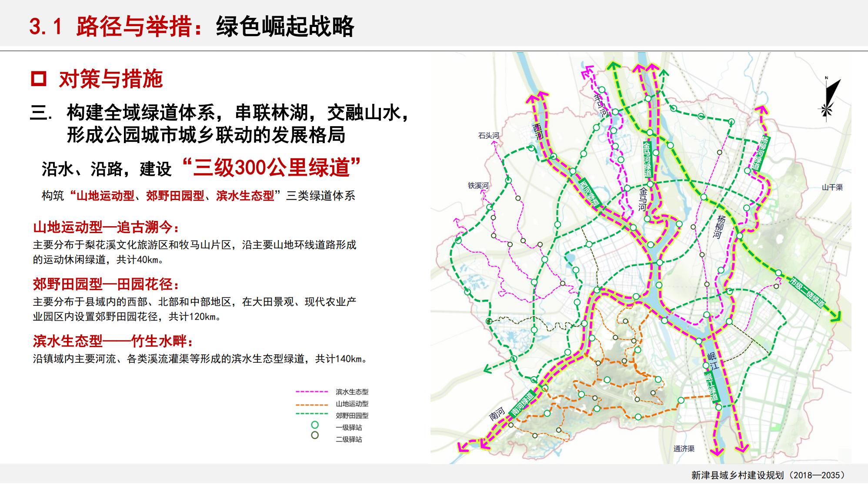Click the 山地运动型 legend label
This screenshot has height=488, width=868.
coord(352,404)
